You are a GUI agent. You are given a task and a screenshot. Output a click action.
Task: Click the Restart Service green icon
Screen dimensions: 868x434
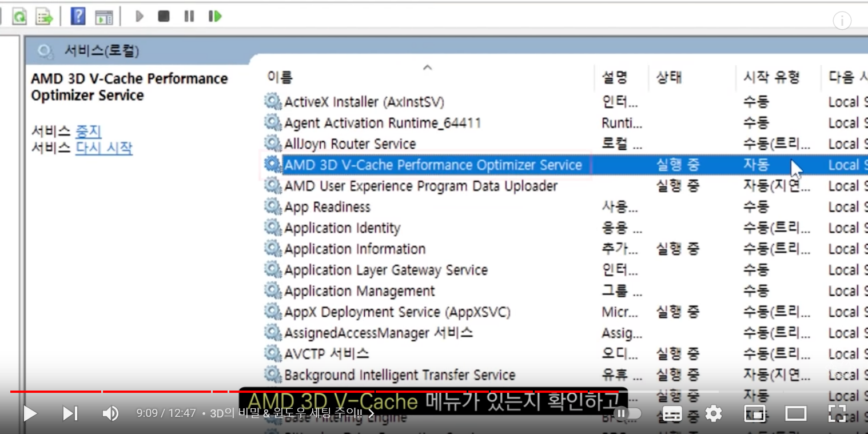pos(215,16)
